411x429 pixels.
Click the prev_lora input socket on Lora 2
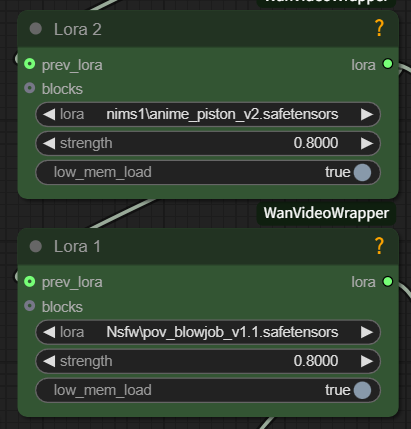coord(30,64)
